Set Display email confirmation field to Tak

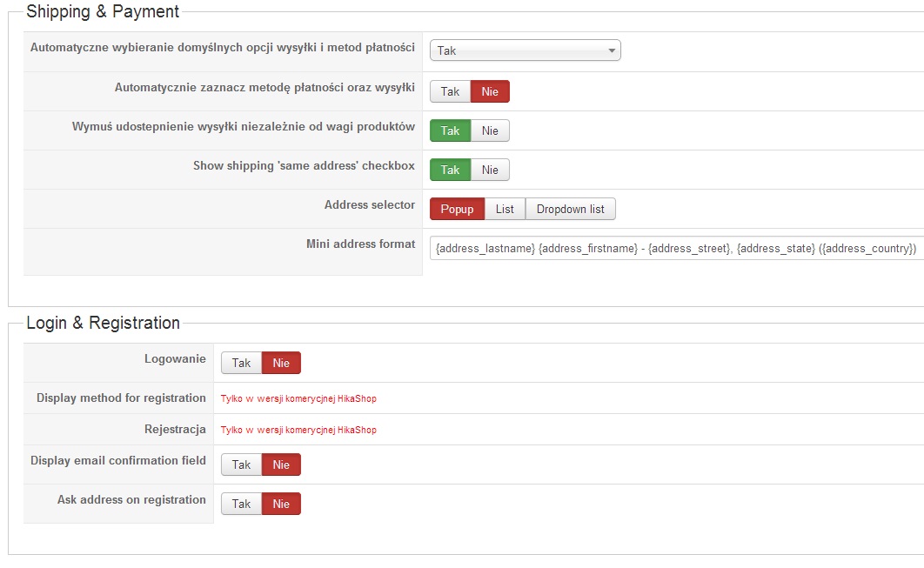pos(241,464)
